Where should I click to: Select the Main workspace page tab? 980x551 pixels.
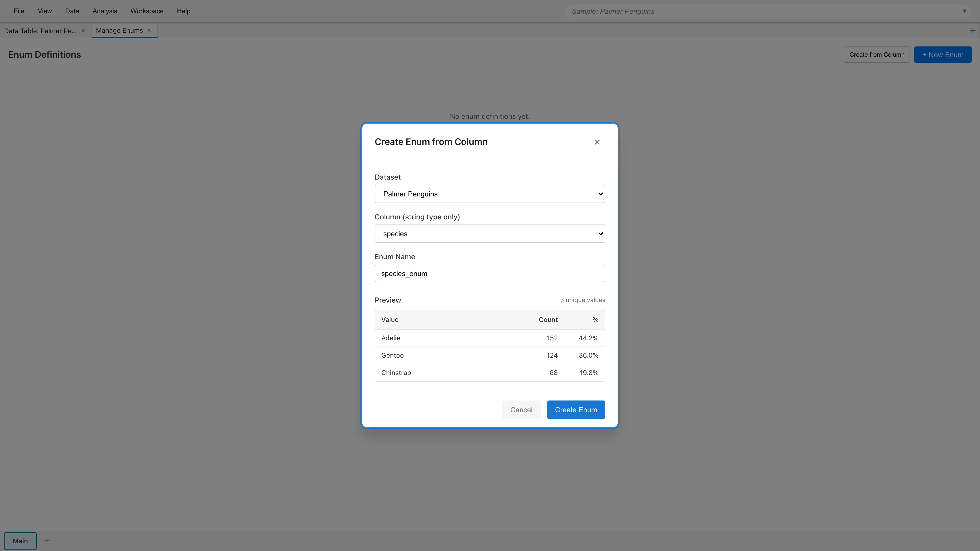tap(20, 540)
